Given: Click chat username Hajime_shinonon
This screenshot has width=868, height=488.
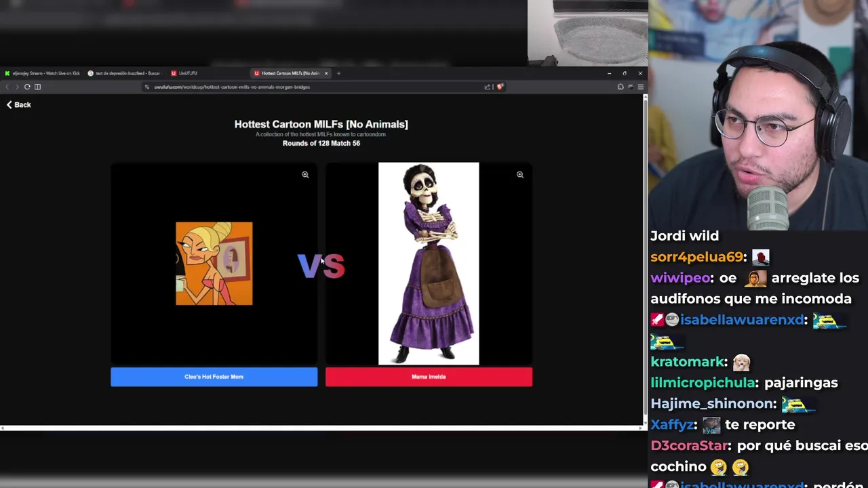Looking at the screenshot, I should pyautogui.click(x=713, y=404).
